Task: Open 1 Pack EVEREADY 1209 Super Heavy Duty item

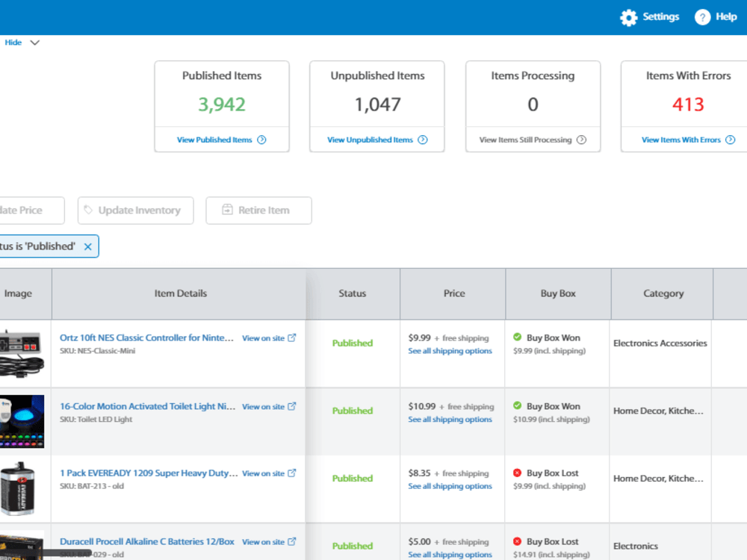Action: point(149,473)
